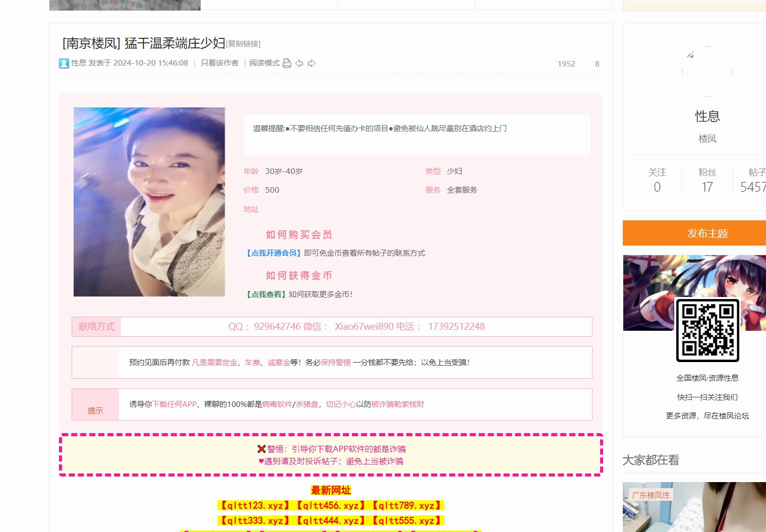Click the printer icon beside reading mode

click(x=287, y=63)
